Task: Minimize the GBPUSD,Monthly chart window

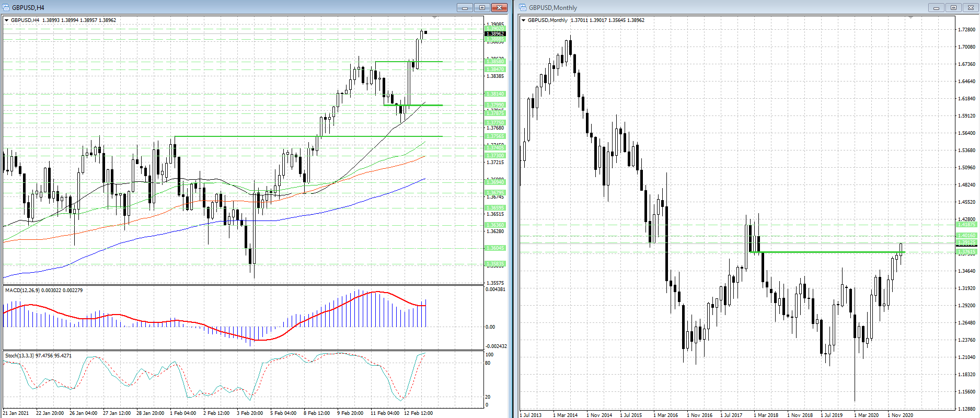Action: point(936,7)
